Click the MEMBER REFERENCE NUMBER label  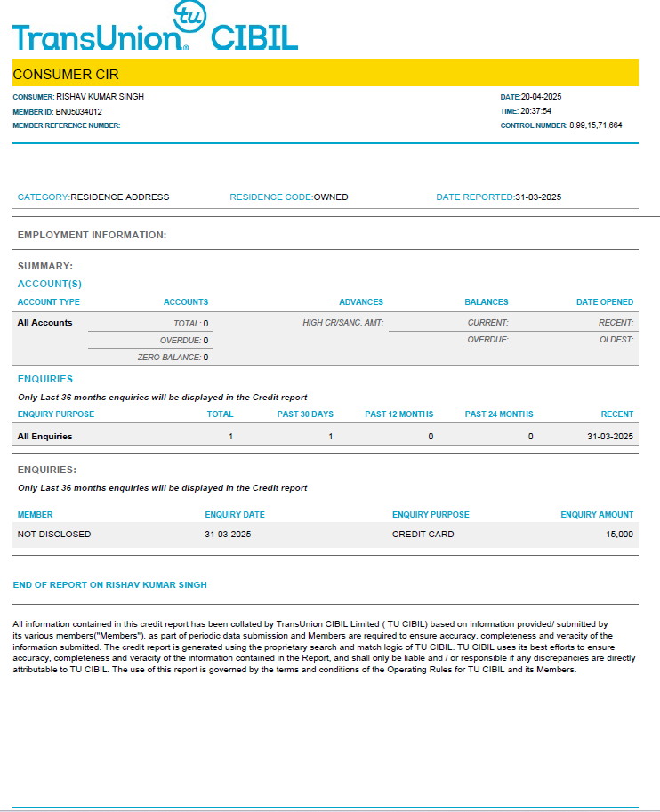(x=67, y=125)
